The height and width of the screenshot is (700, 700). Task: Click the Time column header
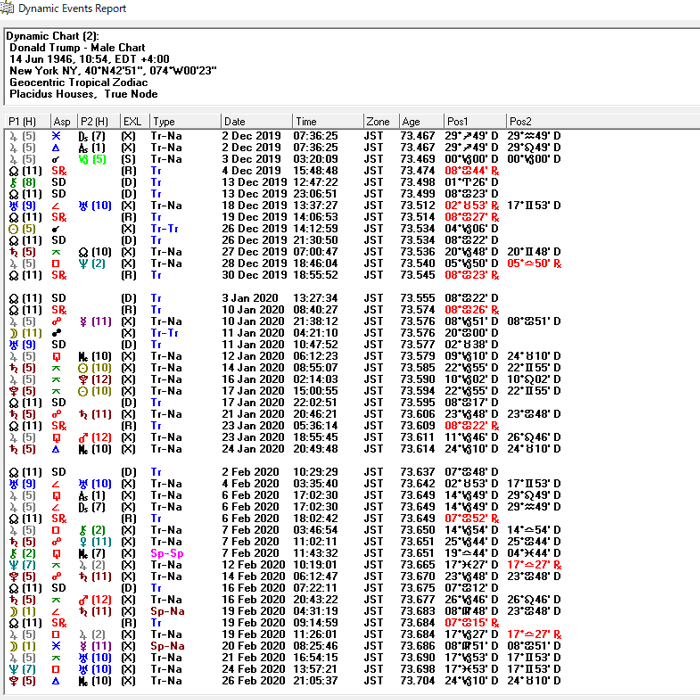click(x=328, y=121)
